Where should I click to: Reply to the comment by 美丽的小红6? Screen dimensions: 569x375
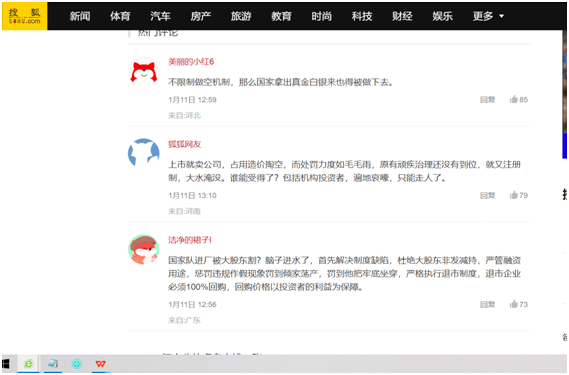point(487,99)
